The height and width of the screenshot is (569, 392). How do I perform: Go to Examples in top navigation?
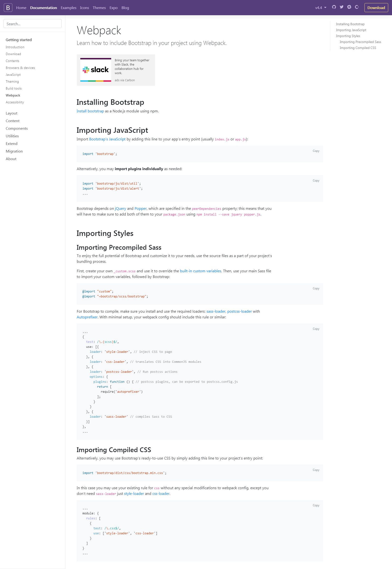tap(68, 8)
